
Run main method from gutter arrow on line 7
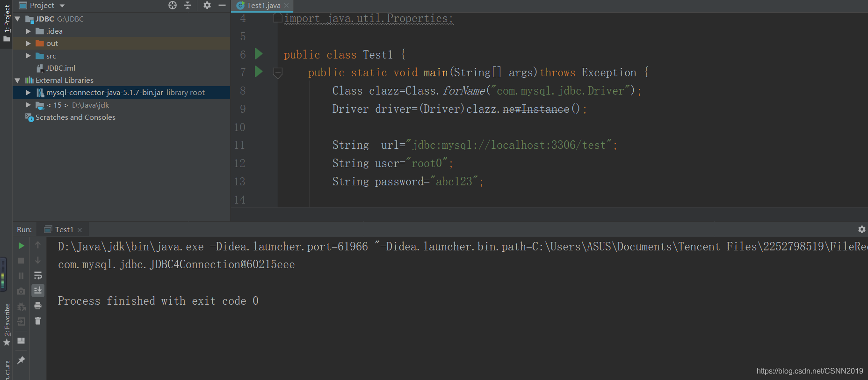pos(259,72)
